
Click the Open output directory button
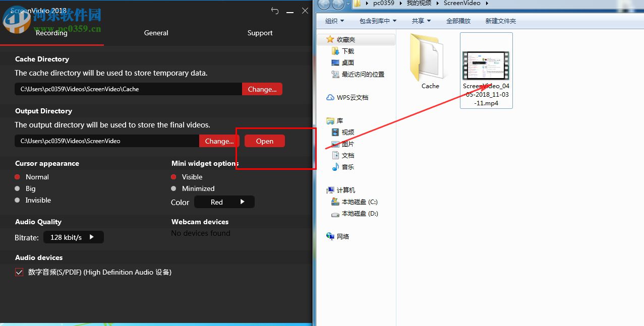[x=265, y=141]
